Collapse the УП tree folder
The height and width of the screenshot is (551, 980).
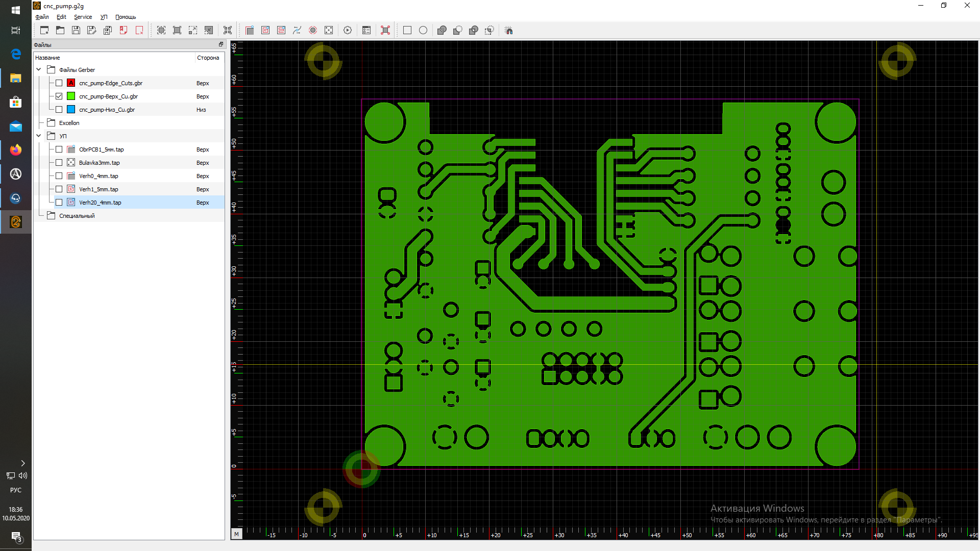(x=39, y=136)
